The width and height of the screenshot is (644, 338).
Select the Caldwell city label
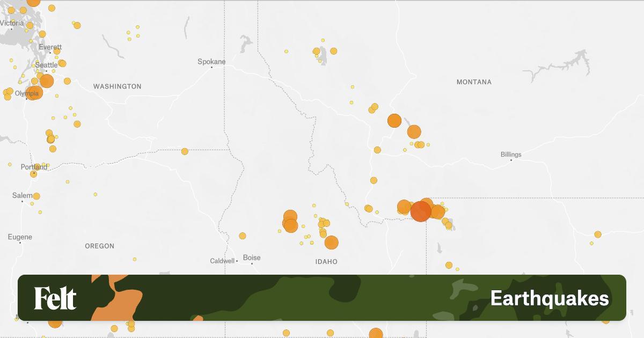(222, 261)
